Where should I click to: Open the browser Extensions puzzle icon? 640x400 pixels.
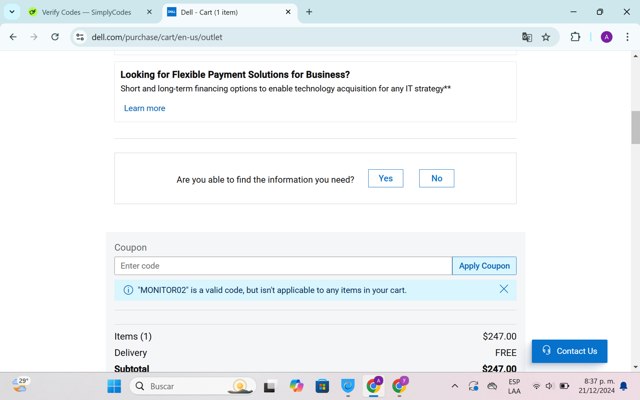click(x=575, y=37)
